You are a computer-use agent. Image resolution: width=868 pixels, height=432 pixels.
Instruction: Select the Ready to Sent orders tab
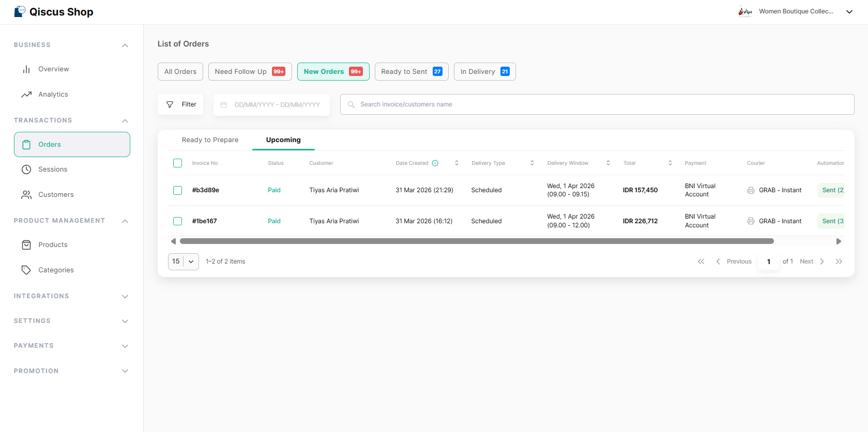click(x=411, y=72)
